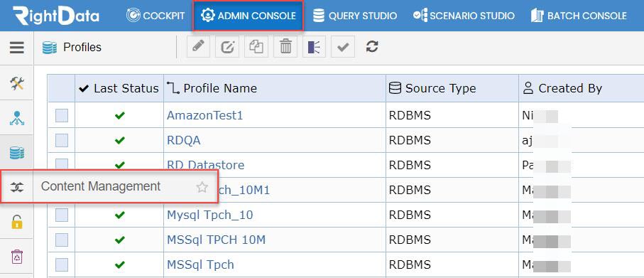Select the MSSql Tpch row checkbox
This screenshot has width=644, height=278.
coord(62,264)
